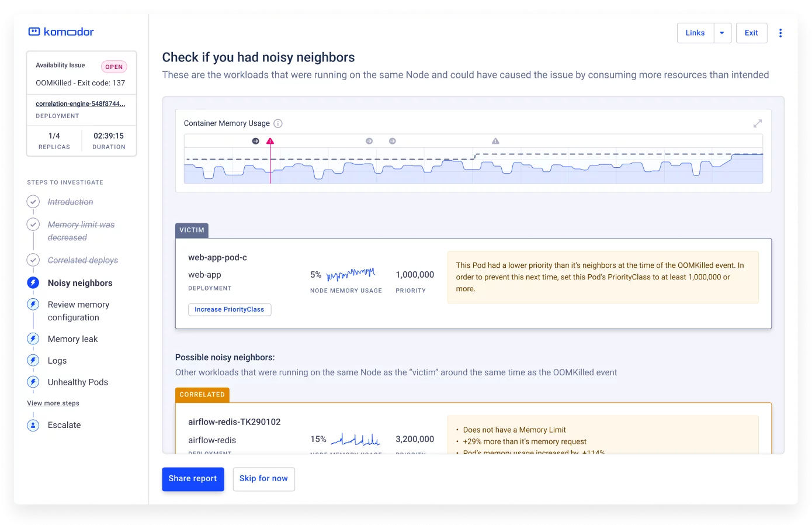Click the Noisy neighbors lightning icon
Viewport: 812px width, 525px height.
click(33, 283)
